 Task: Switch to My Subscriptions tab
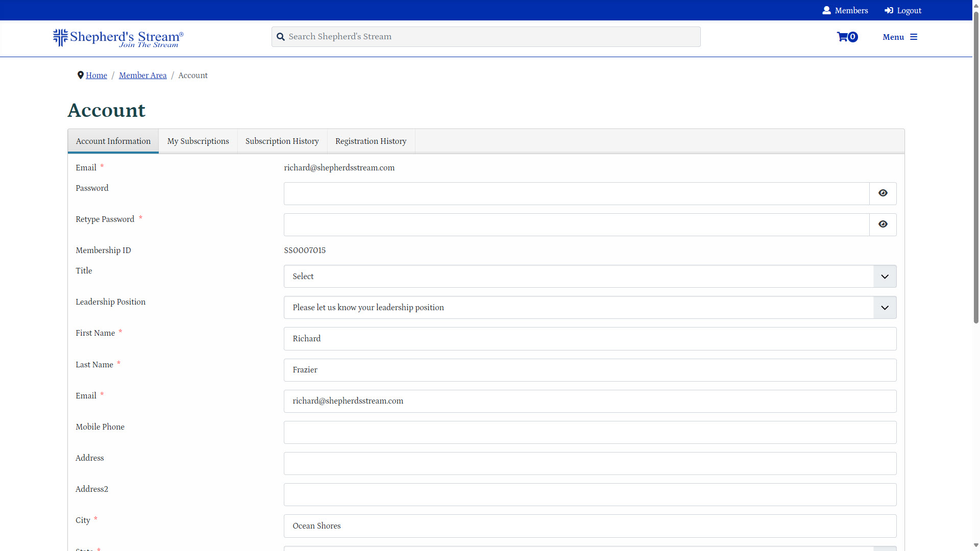pyautogui.click(x=198, y=141)
